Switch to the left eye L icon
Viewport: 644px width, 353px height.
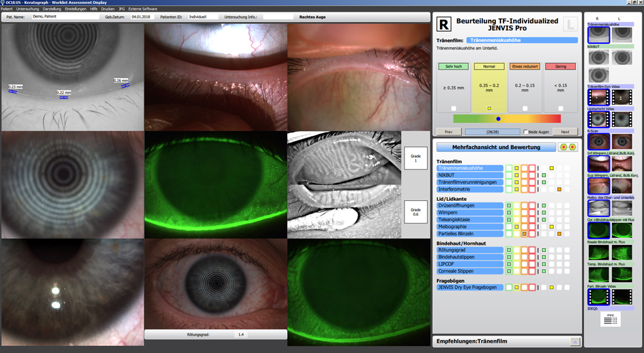[x=569, y=25]
